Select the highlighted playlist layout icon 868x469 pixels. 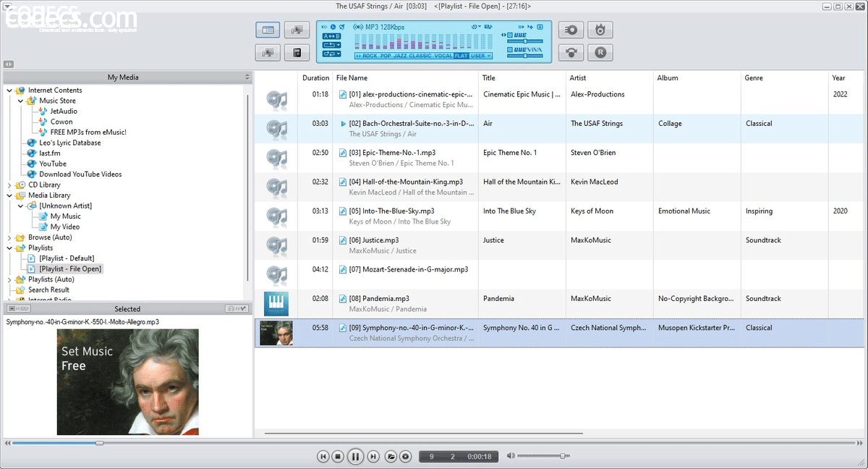tap(268, 30)
